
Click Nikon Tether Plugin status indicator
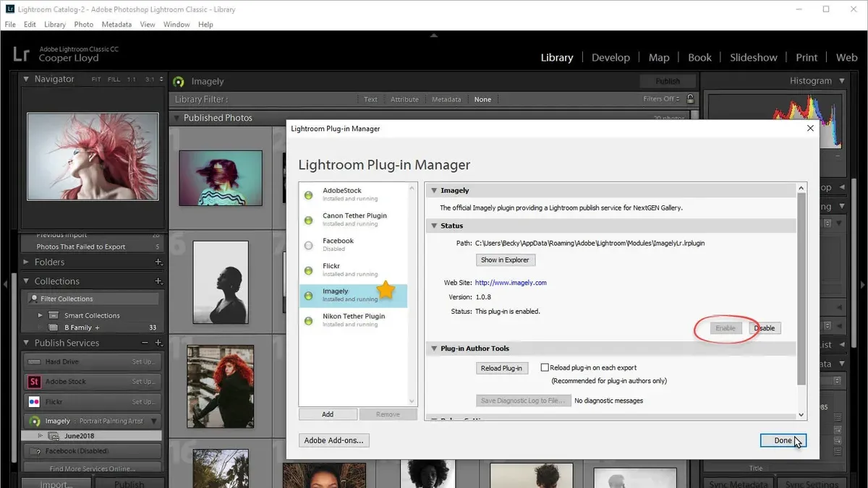[309, 320]
